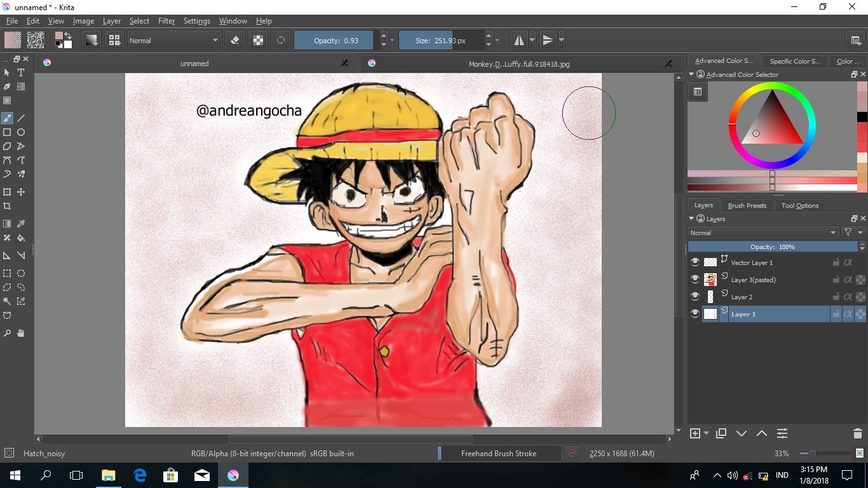Open the add layer type dropdown arrow
This screenshot has height=488, width=868.
(x=707, y=433)
